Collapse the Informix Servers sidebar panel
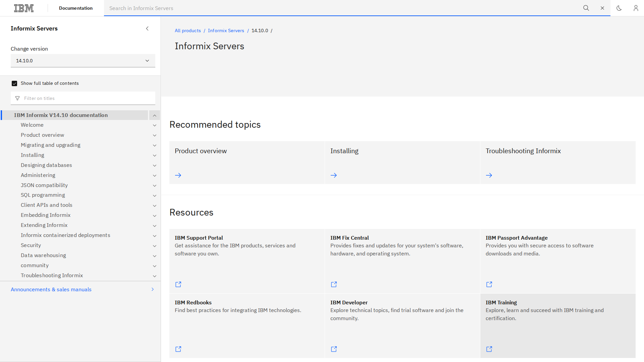 (x=147, y=28)
